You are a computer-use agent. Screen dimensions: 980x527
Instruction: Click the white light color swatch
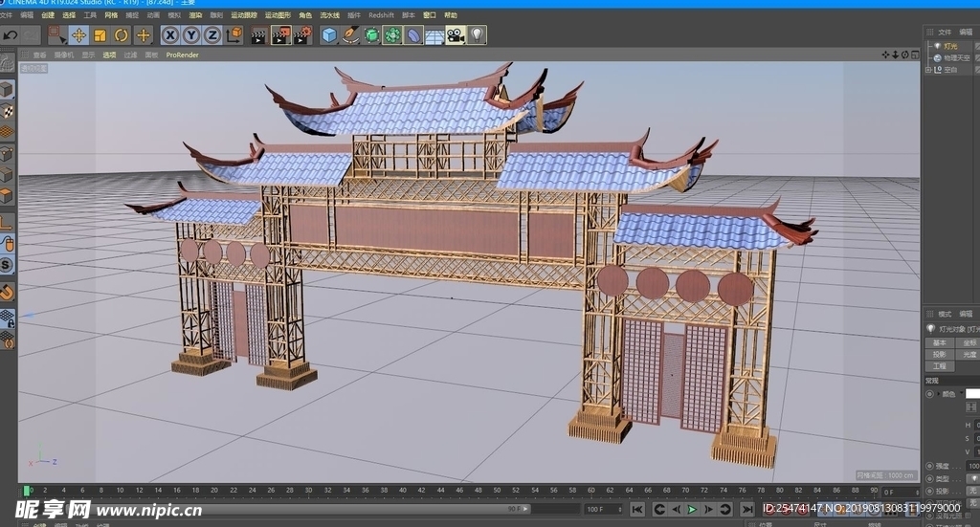coord(972,394)
